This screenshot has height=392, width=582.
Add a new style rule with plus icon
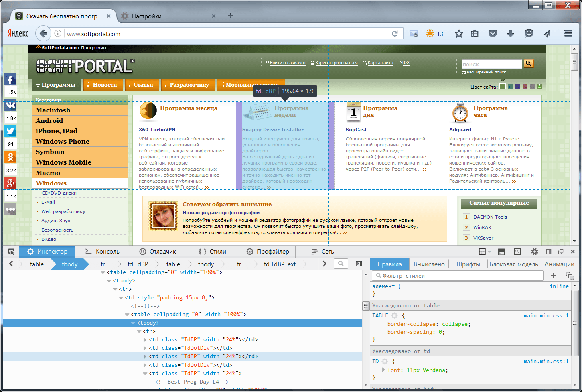pos(554,276)
